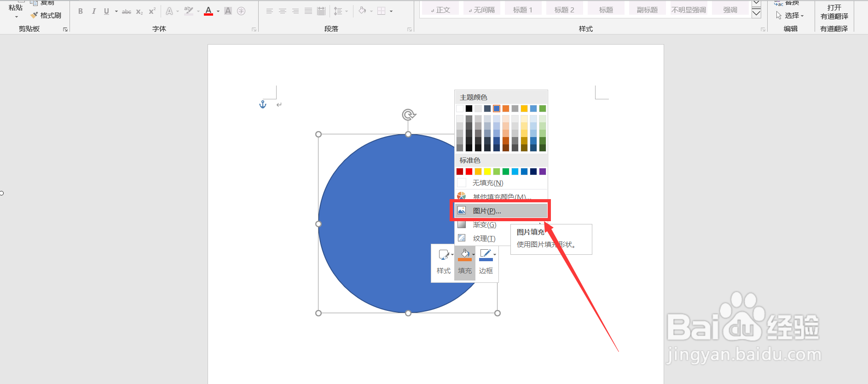
Task: Expand the underline style dropdown arrow
Action: [116, 11]
